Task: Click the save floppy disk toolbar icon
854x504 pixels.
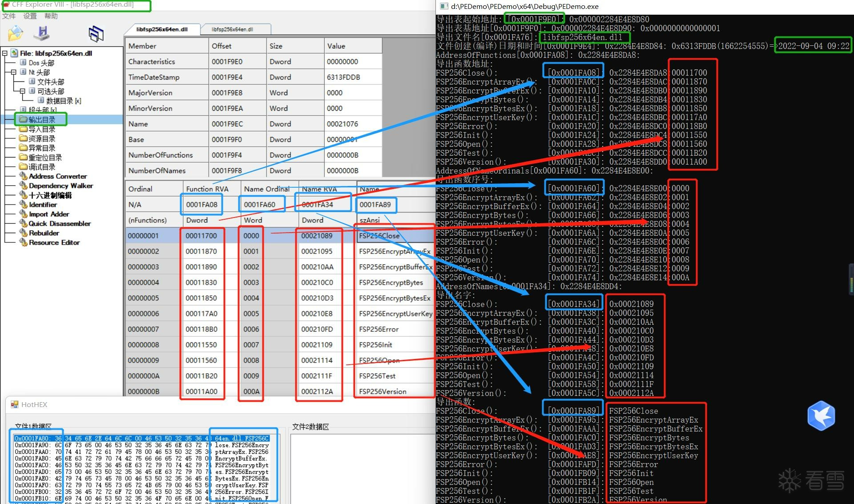Action: tap(42, 33)
